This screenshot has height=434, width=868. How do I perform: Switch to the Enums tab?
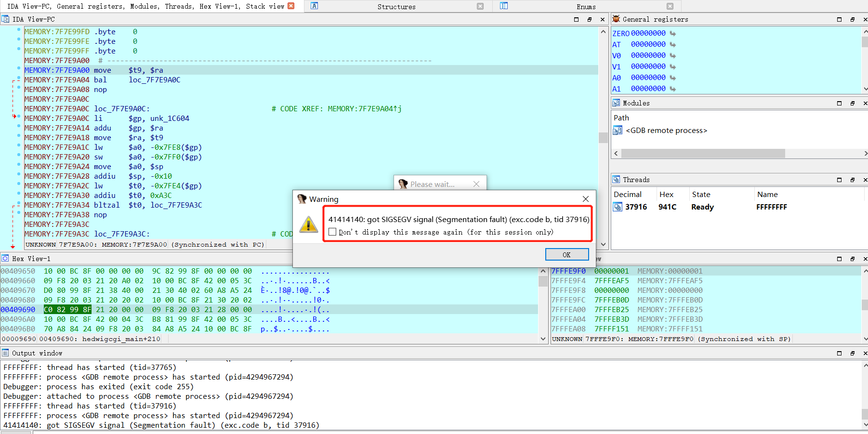point(586,7)
